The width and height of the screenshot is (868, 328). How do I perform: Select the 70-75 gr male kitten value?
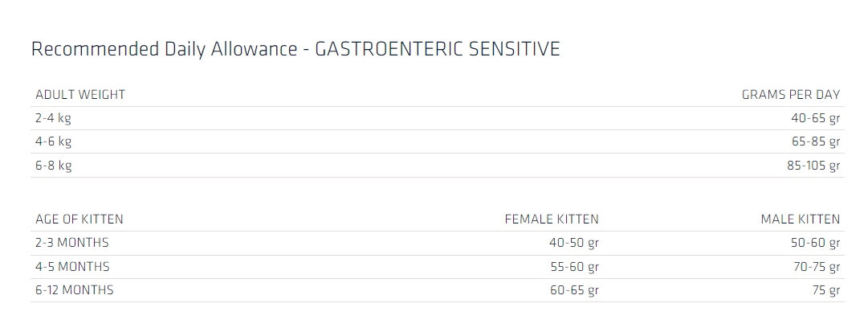click(815, 267)
